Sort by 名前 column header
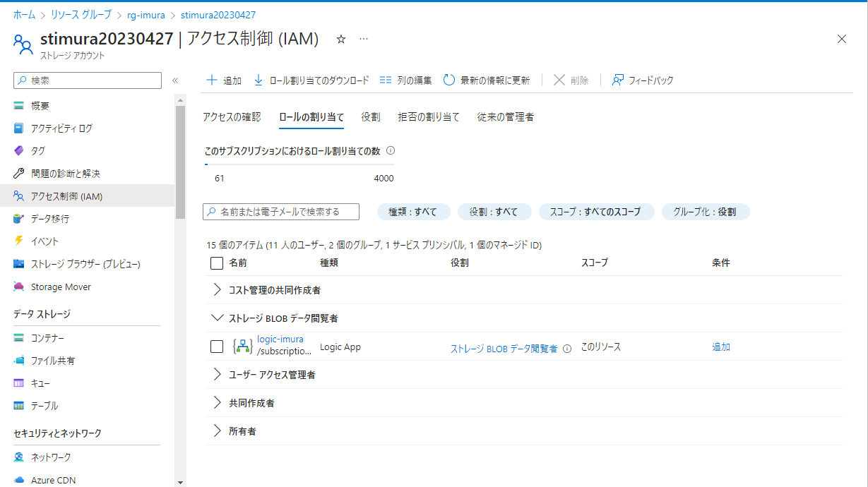Screen dimensions: 868x487 click(x=238, y=263)
